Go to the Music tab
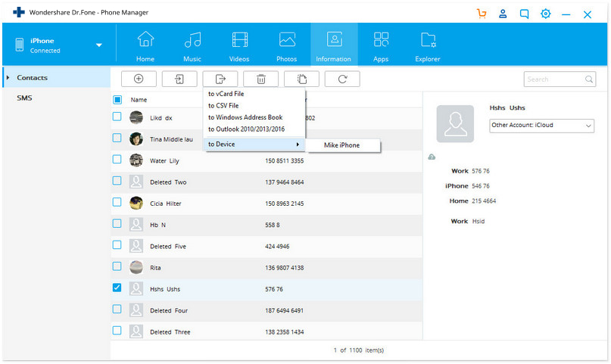 192,46
